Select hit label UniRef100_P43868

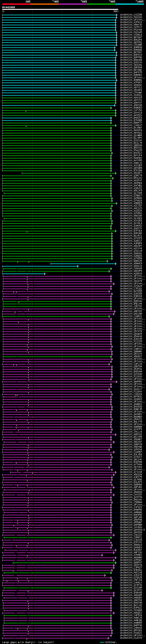131,610
